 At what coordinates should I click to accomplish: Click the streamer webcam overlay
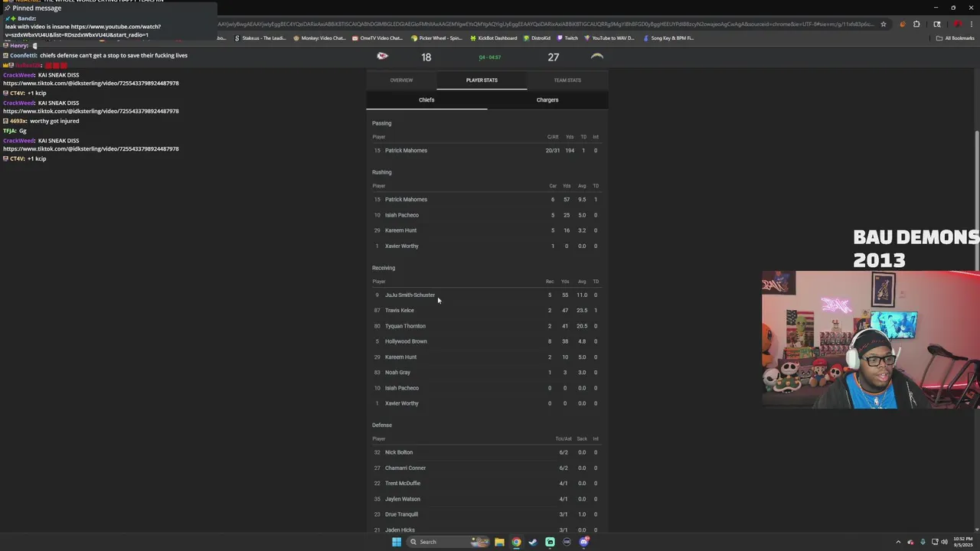click(x=871, y=340)
